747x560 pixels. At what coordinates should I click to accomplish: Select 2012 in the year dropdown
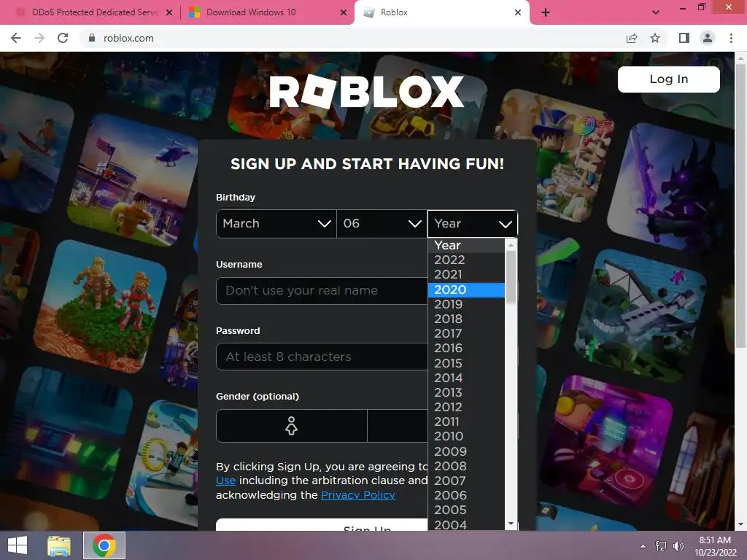466,407
